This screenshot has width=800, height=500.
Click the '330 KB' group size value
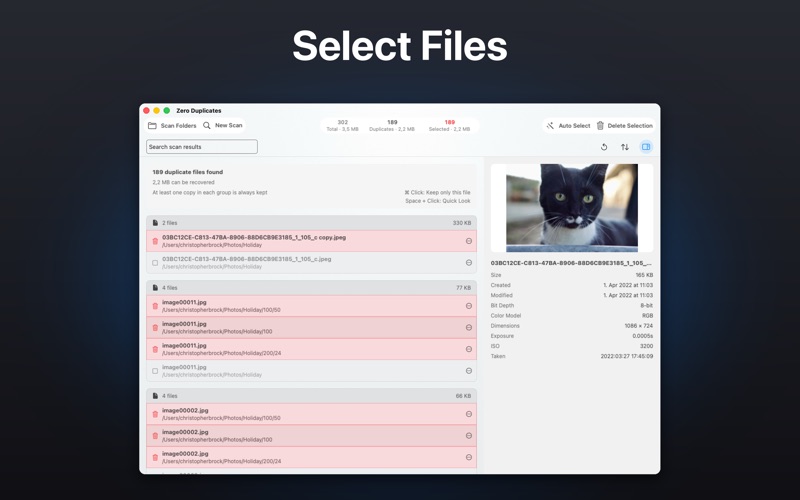coord(462,223)
